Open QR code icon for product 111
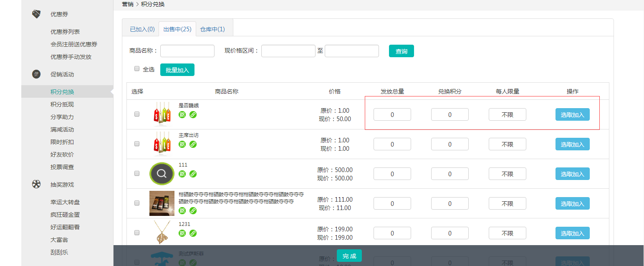The height and width of the screenshot is (266, 644). (x=182, y=174)
